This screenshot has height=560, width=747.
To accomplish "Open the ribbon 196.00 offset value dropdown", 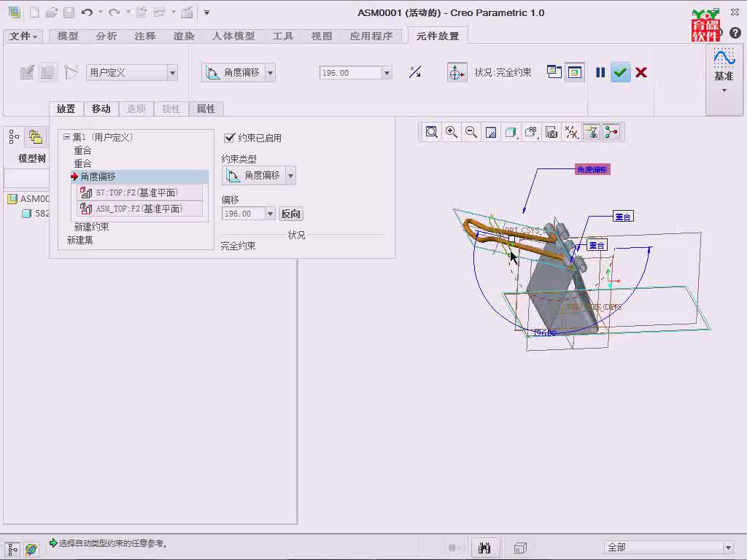I will coord(387,73).
